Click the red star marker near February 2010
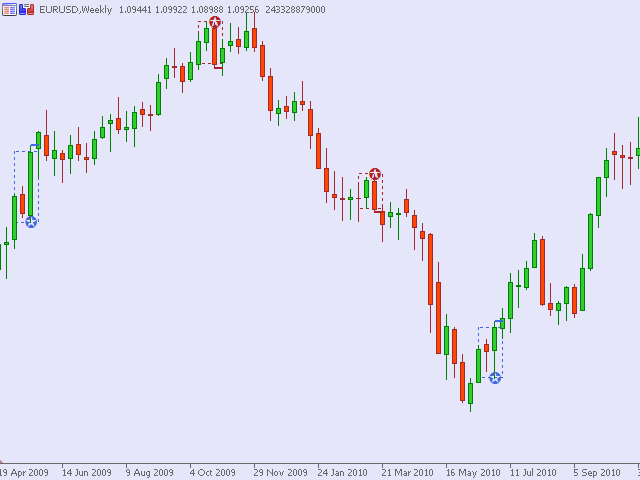This screenshot has width=640, height=480. [375, 174]
